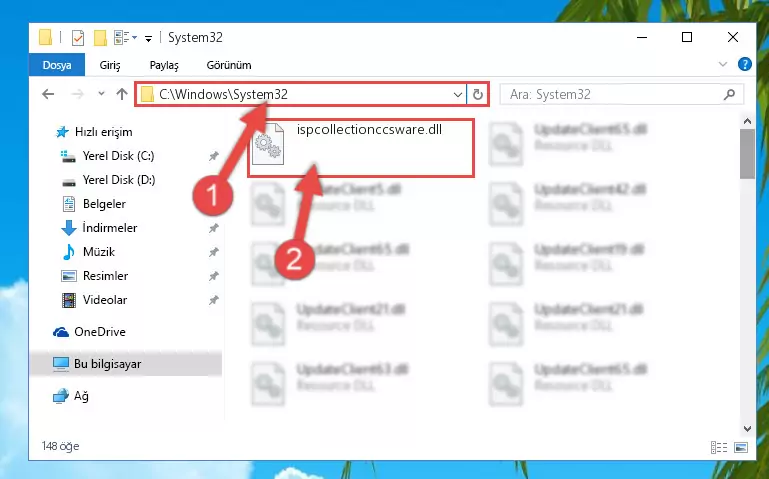The image size is (769, 479).
Task: Refresh the System32 folder view
Action: click(x=478, y=94)
